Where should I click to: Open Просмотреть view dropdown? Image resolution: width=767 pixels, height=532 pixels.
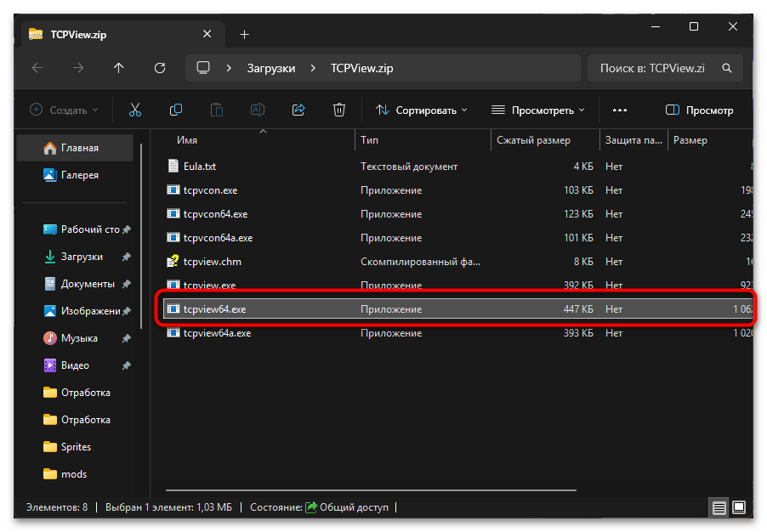538,110
